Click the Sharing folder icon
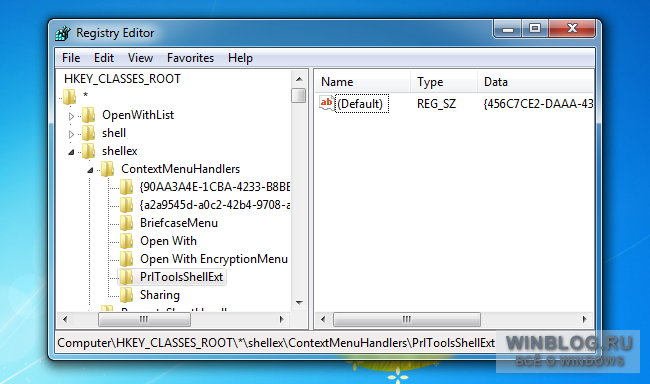Image resolution: width=650 pixels, height=384 pixels. (x=126, y=295)
